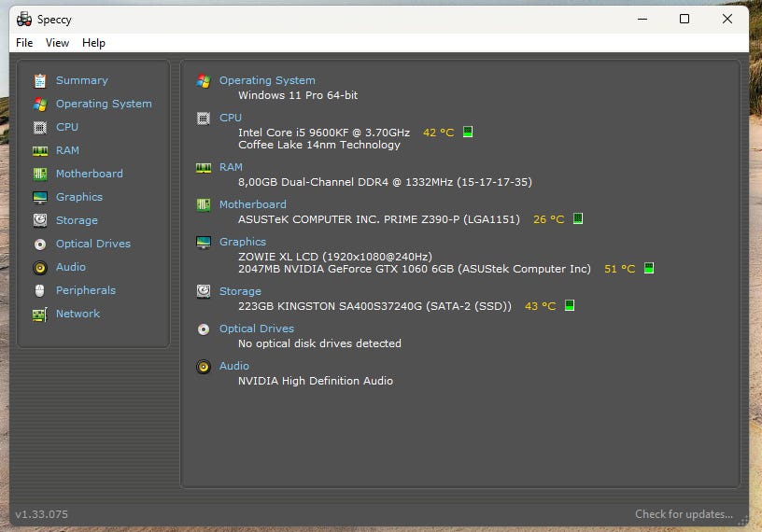This screenshot has width=762, height=532.
Task: Click the RAM stick icon in sidebar
Action: (40, 150)
